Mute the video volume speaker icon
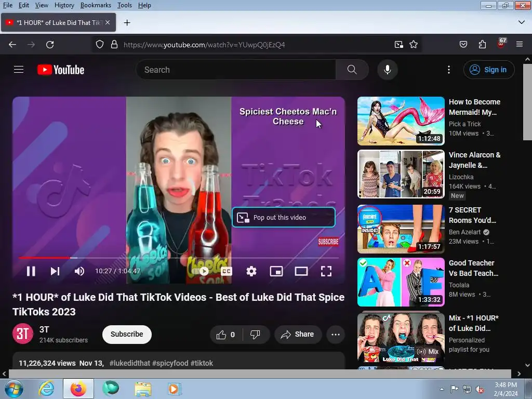 coord(79,271)
